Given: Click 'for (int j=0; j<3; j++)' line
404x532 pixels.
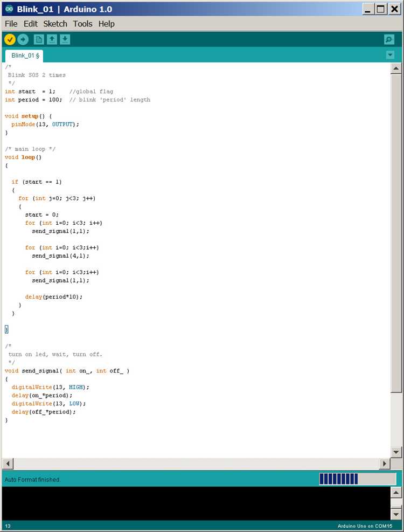Looking at the screenshot, I should [57, 198].
